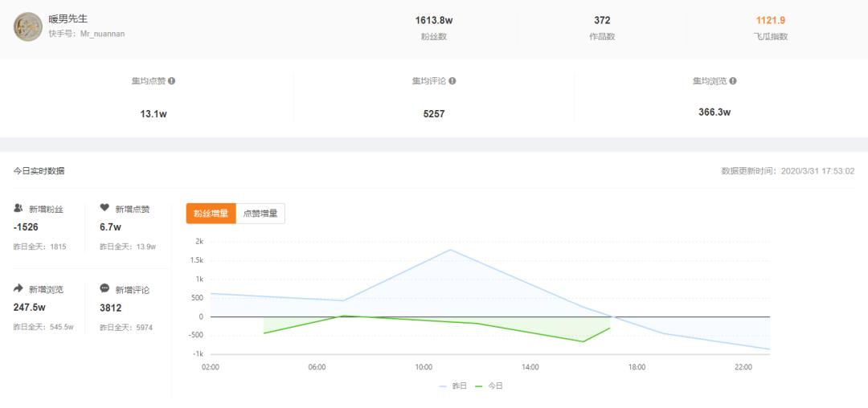Click the 暖男先生 profile avatar
868x408 pixels.
coord(28,27)
